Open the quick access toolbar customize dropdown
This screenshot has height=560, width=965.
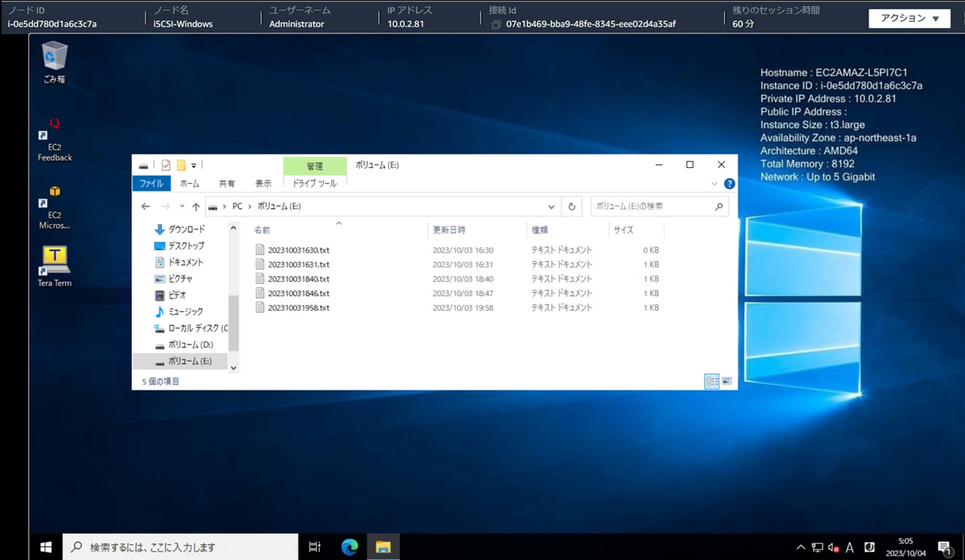point(193,164)
